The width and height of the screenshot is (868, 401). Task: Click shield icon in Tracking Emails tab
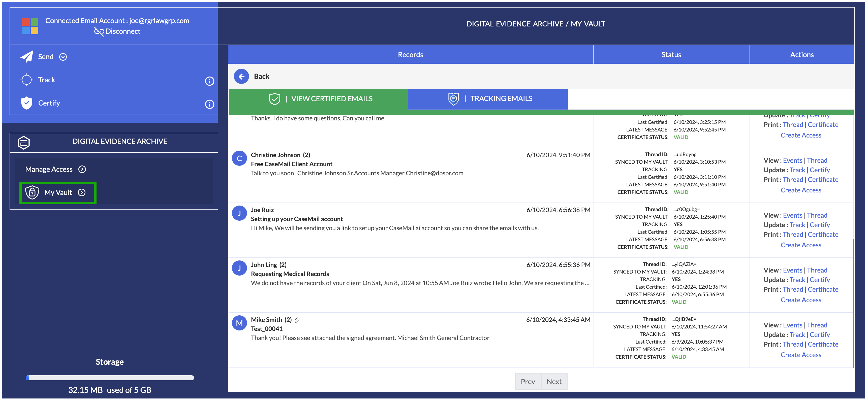coord(454,99)
